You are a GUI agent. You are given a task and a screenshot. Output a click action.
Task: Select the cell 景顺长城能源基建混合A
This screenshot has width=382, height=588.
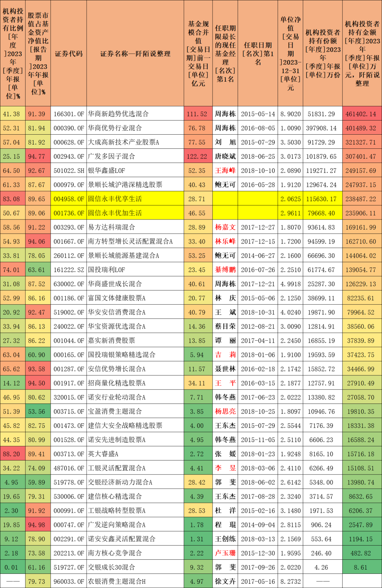[135, 255]
